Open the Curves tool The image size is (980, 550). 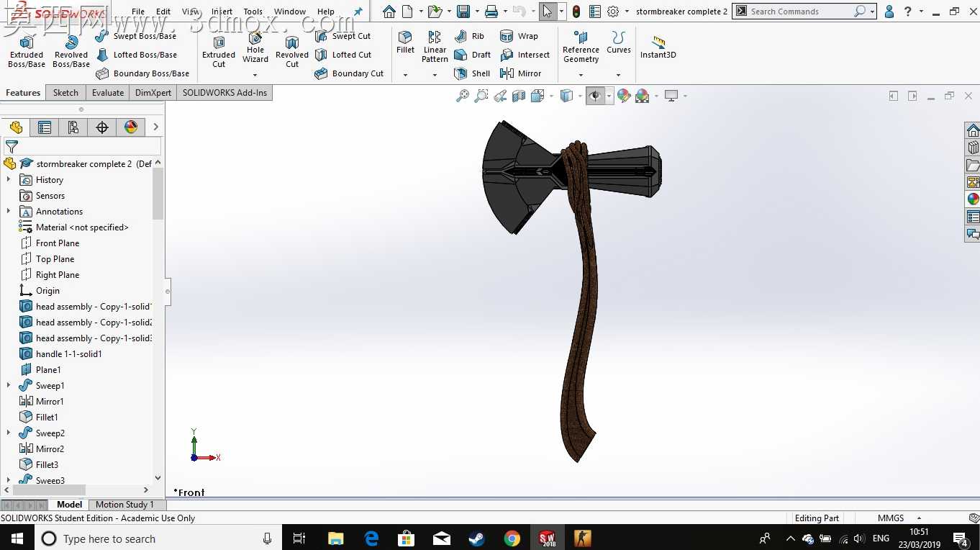(619, 42)
